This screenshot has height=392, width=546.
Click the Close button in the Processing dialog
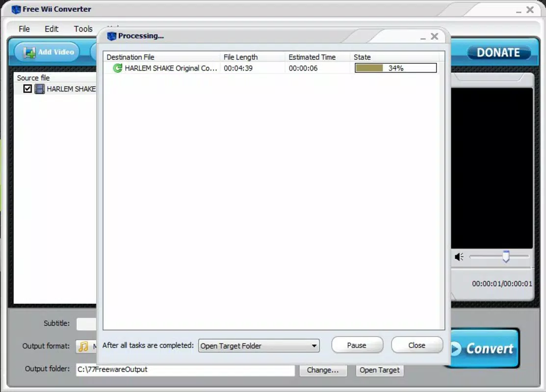(x=417, y=345)
